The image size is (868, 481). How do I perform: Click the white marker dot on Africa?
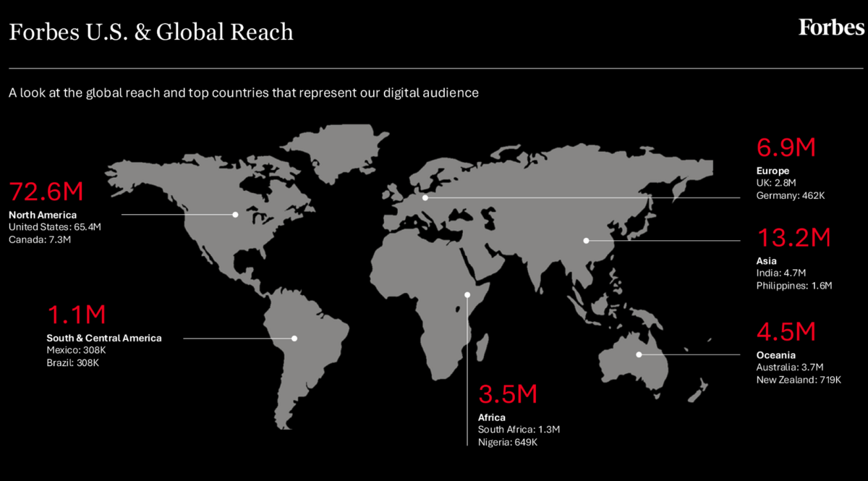(x=467, y=294)
